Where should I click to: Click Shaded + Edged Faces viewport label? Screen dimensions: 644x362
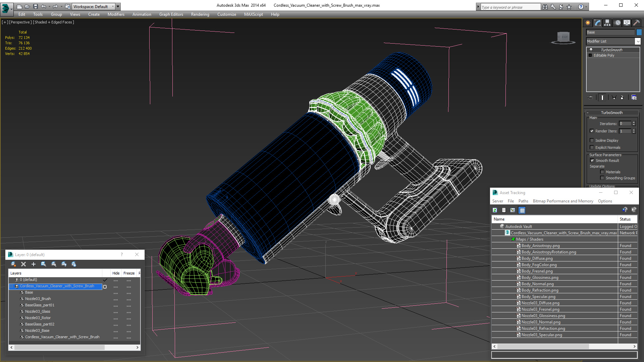coord(53,22)
